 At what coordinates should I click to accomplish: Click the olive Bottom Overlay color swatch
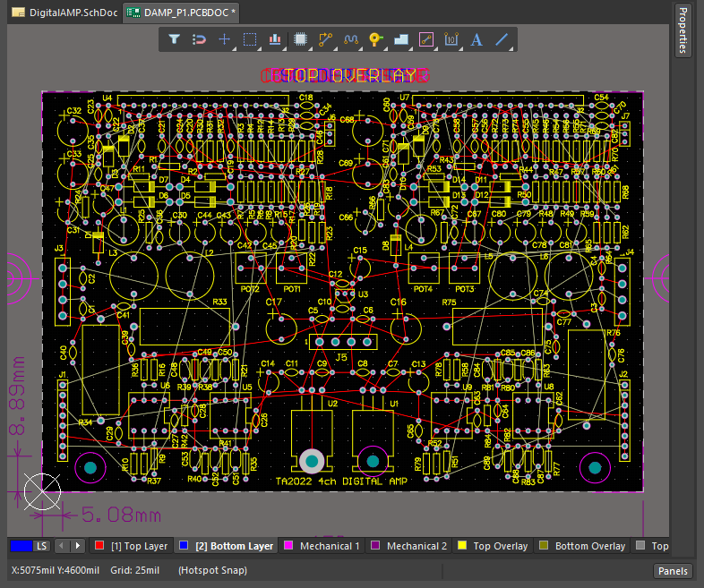point(544,545)
